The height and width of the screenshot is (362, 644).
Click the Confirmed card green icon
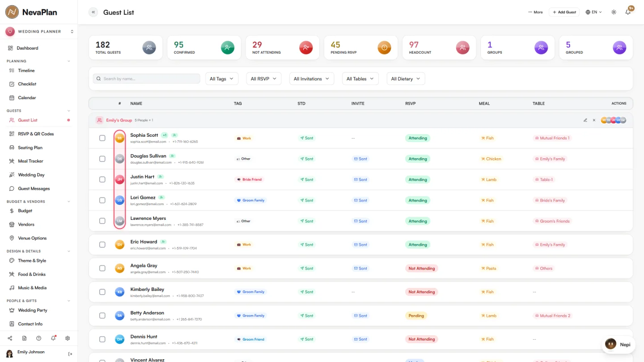[x=228, y=47]
